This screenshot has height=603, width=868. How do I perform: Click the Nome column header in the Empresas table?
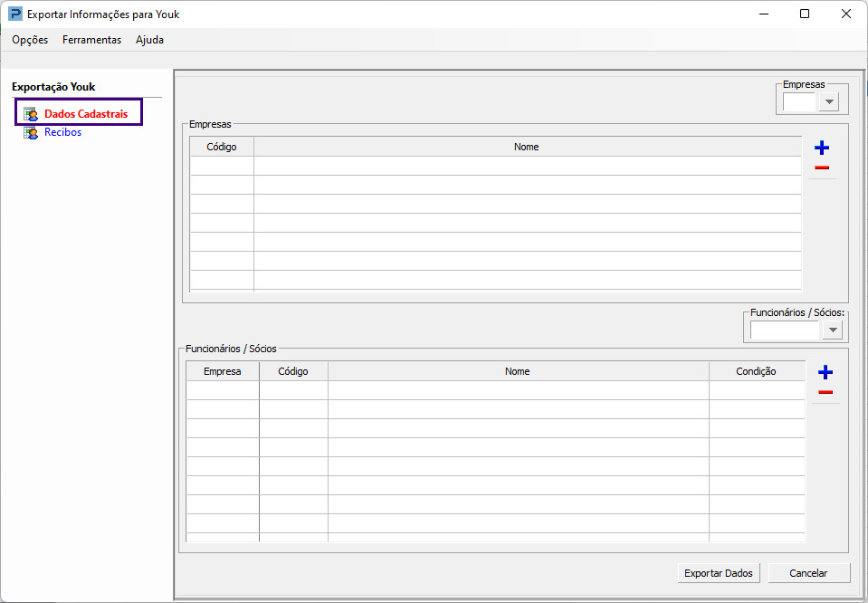tap(527, 147)
